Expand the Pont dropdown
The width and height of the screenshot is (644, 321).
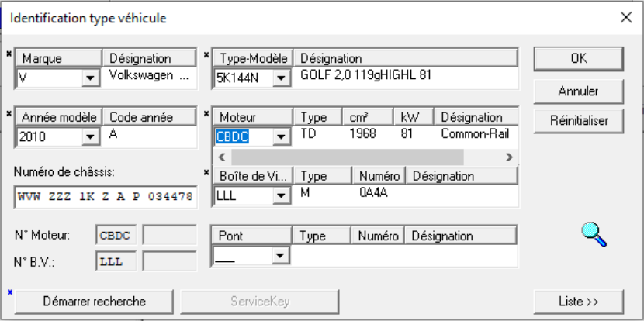(x=280, y=255)
